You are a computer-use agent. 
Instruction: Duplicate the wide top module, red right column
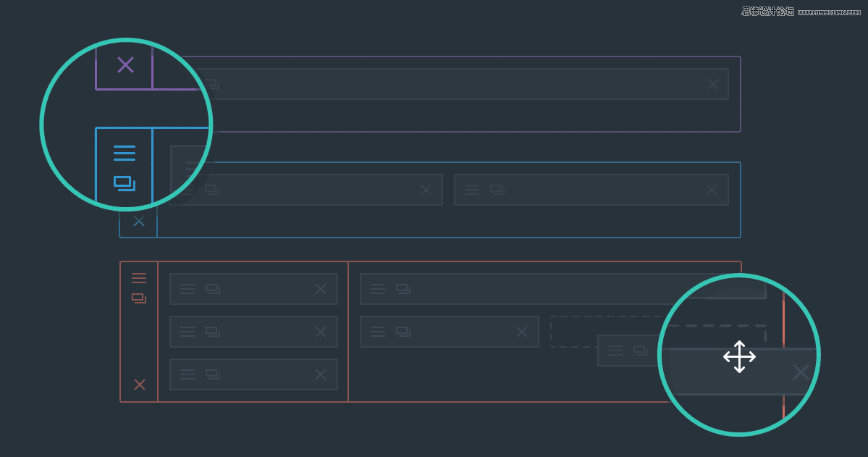tap(403, 288)
